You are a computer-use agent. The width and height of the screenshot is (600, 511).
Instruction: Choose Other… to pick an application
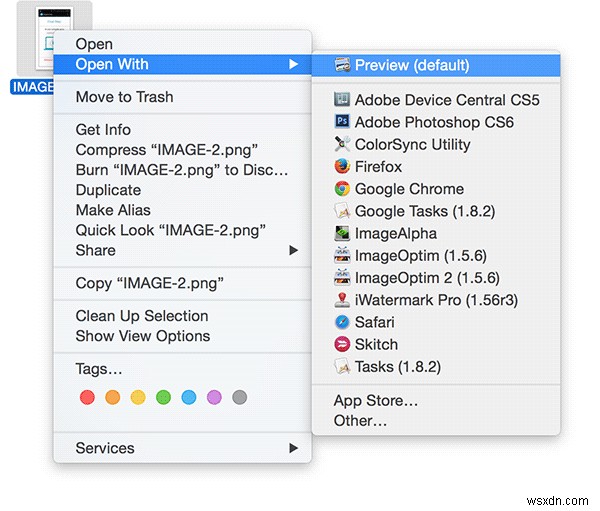360,421
